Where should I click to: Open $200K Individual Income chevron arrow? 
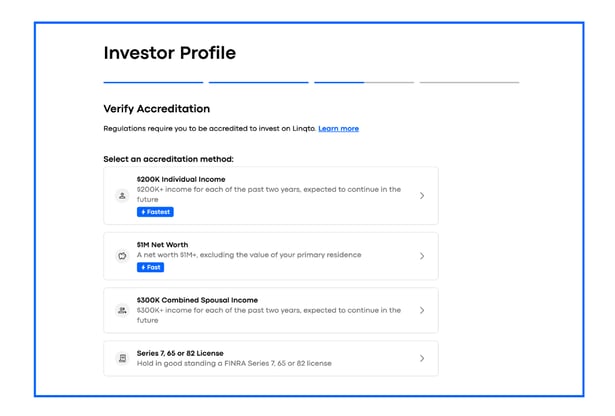click(422, 196)
